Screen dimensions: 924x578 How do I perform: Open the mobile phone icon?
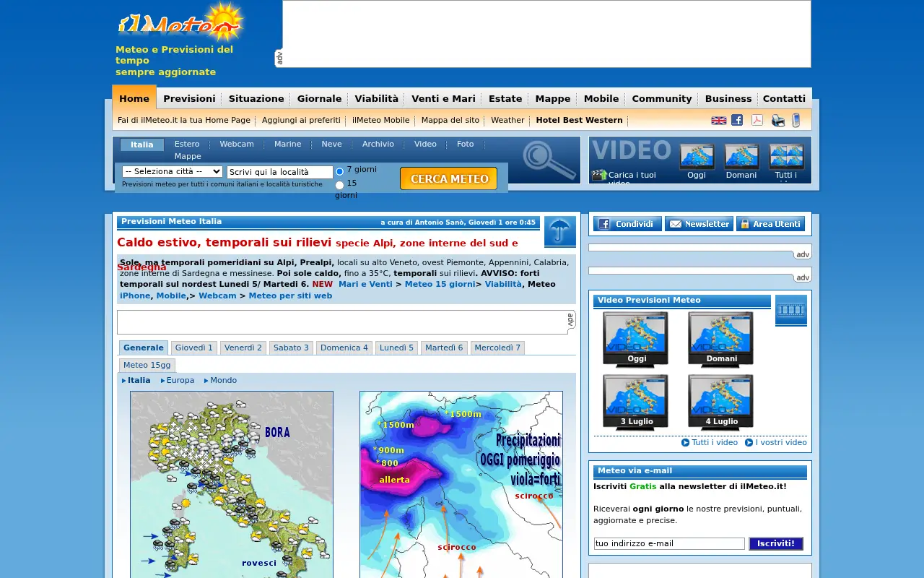pyautogui.click(x=796, y=121)
